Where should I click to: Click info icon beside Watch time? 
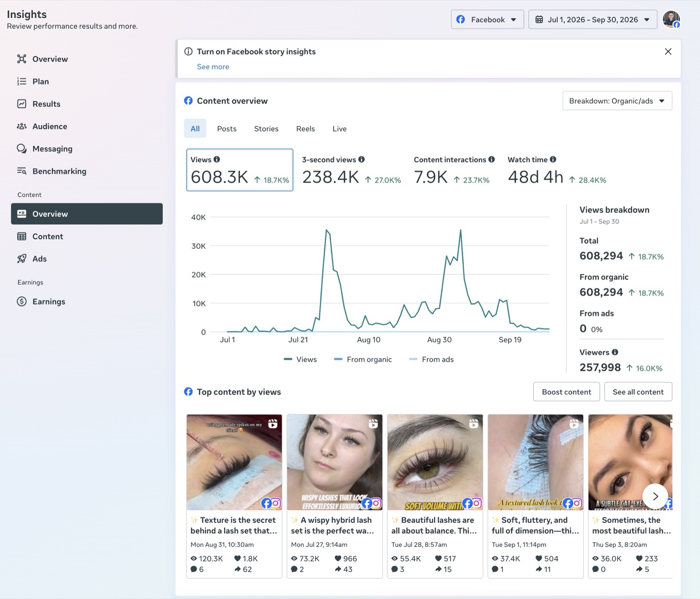coord(553,159)
